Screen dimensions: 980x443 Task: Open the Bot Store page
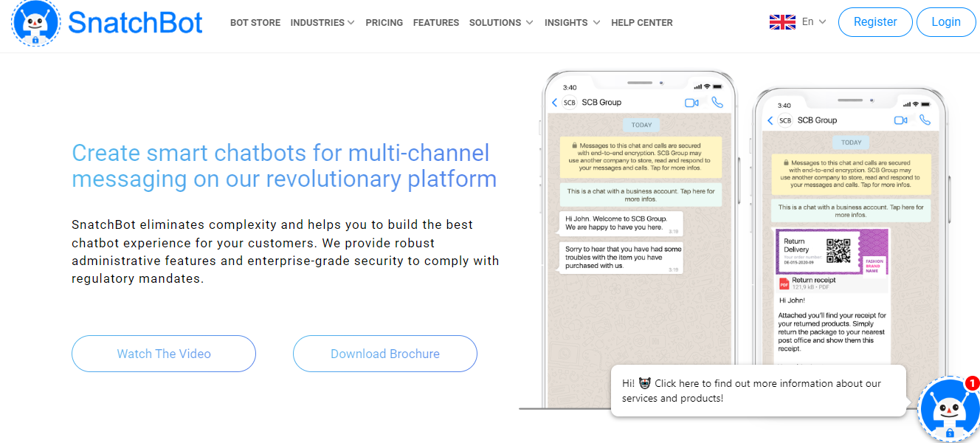point(255,23)
